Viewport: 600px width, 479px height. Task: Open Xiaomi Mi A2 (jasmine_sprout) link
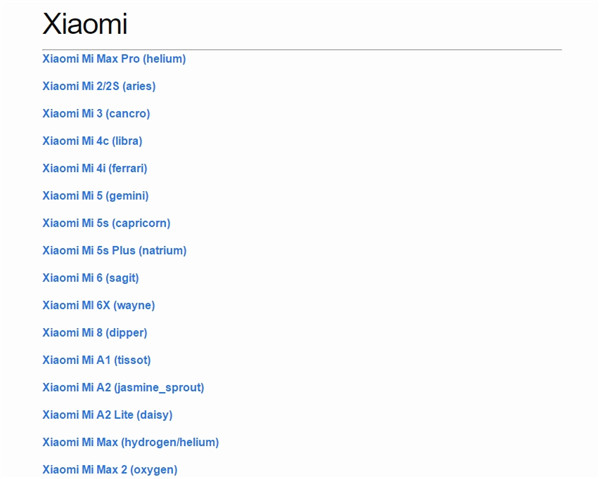click(x=123, y=388)
